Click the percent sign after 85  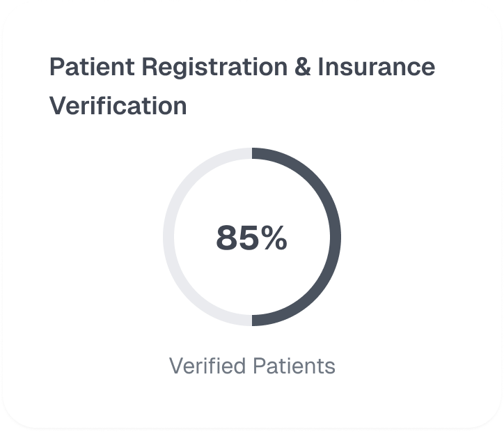(x=271, y=238)
